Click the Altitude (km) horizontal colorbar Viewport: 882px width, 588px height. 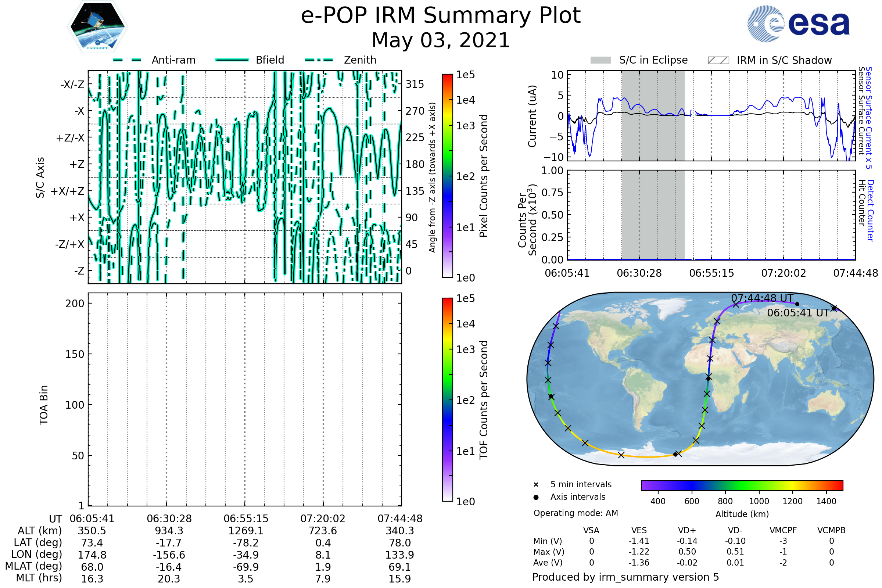click(742, 485)
